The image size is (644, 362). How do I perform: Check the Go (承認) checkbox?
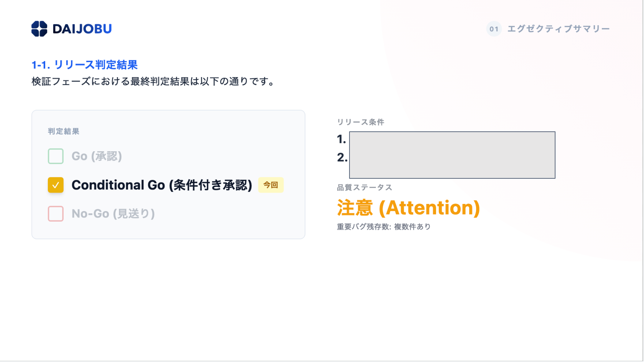(56, 156)
